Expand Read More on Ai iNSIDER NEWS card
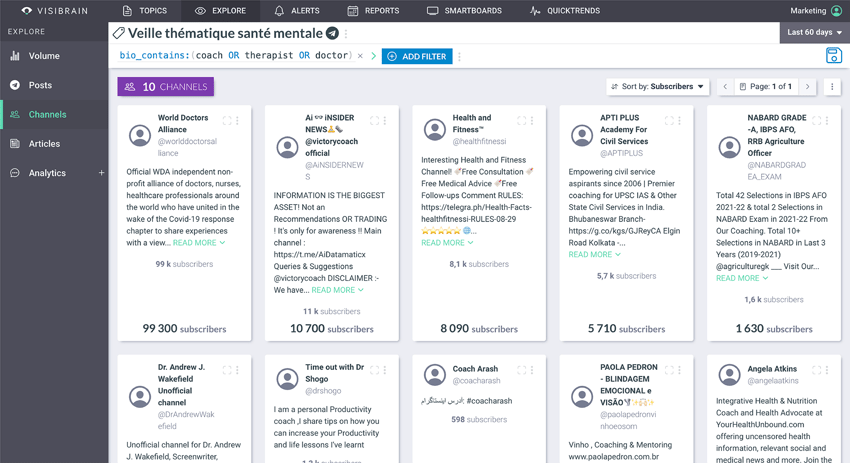 pyautogui.click(x=337, y=290)
